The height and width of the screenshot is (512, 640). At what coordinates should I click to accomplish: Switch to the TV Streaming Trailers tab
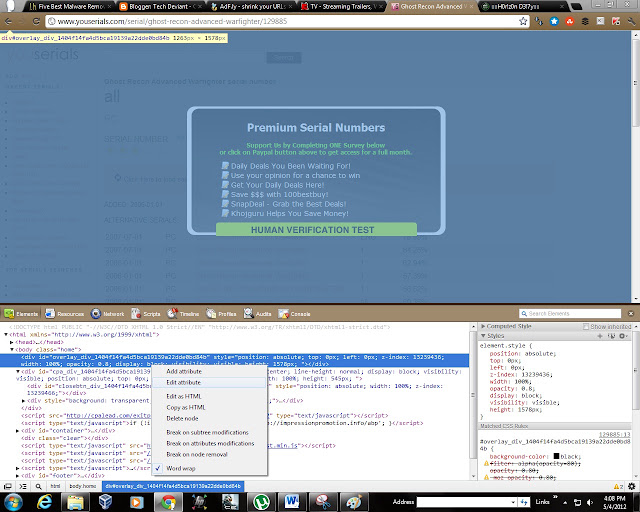tap(342, 7)
